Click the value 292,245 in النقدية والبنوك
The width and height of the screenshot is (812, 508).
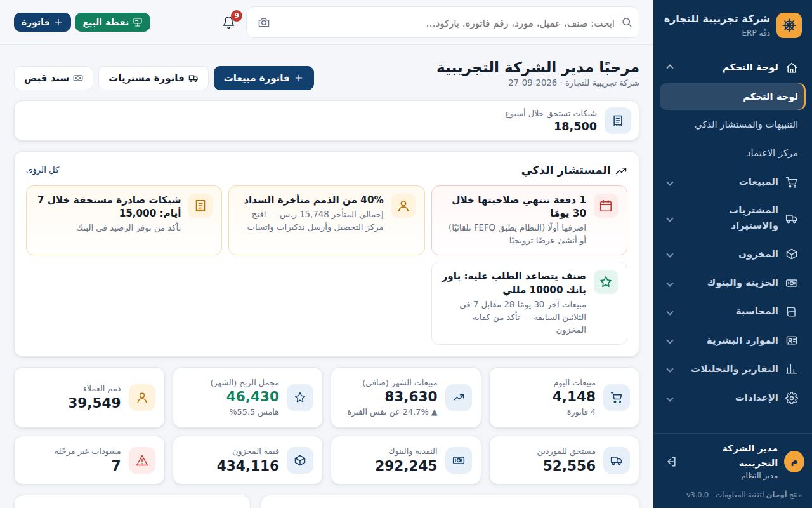click(406, 466)
